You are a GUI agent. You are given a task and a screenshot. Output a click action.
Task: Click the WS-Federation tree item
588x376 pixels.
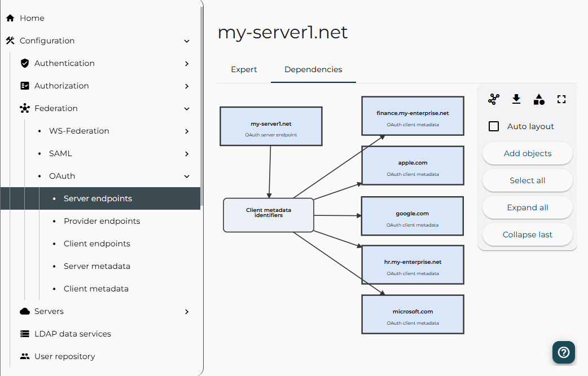pyautogui.click(x=79, y=131)
